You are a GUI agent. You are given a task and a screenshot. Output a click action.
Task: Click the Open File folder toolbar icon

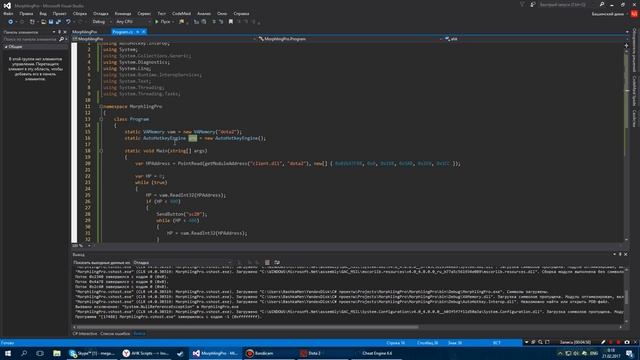click(x=43, y=22)
